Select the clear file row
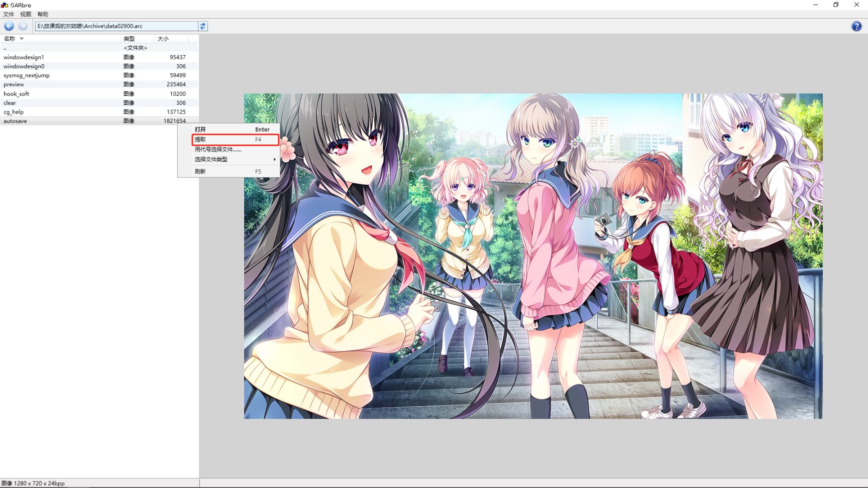This screenshot has height=488, width=868. pyautogui.click(x=99, y=103)
